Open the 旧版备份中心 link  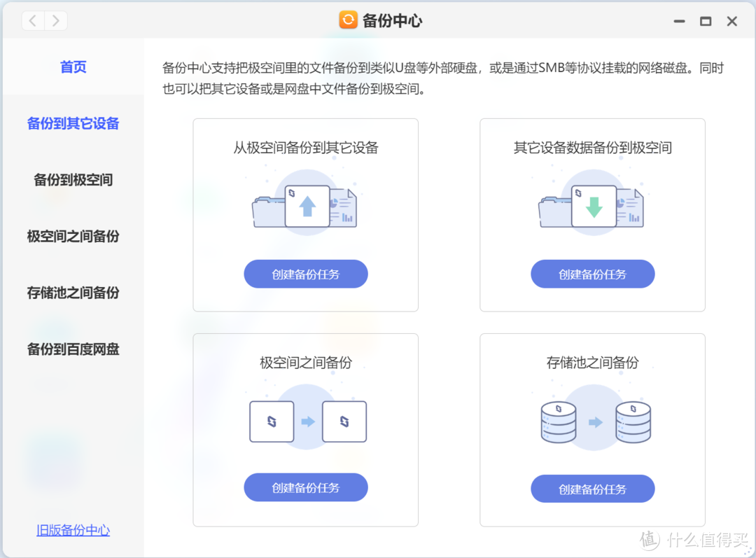point(73,530)
